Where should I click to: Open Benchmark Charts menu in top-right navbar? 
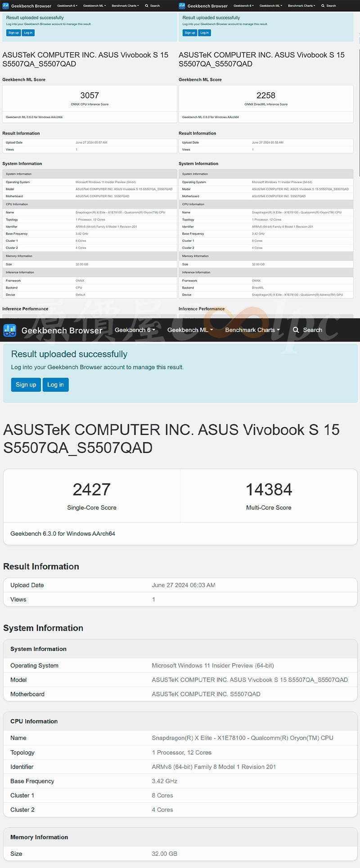[x=300, y=6]
